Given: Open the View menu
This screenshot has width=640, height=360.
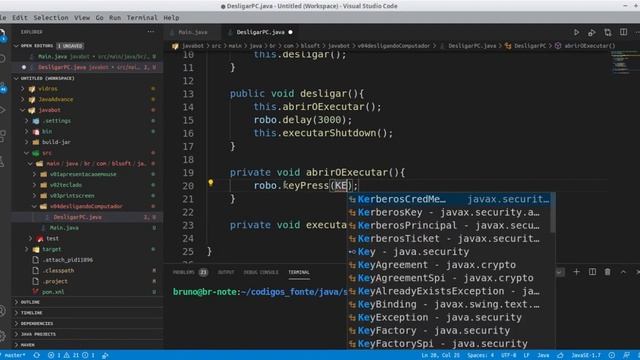Looking at the screenshot, I should [82, 18].
